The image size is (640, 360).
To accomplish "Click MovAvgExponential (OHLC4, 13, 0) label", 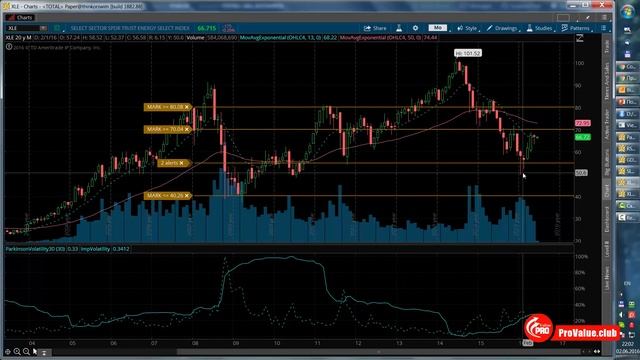I will click(x=280, y=38).
